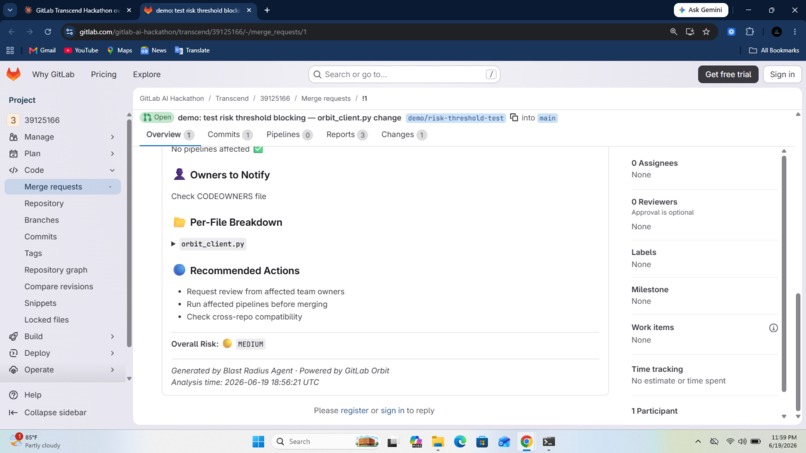Viewport: 806px width, 453px height.
Task: Open YouTube bookmark
Action: 81,50
